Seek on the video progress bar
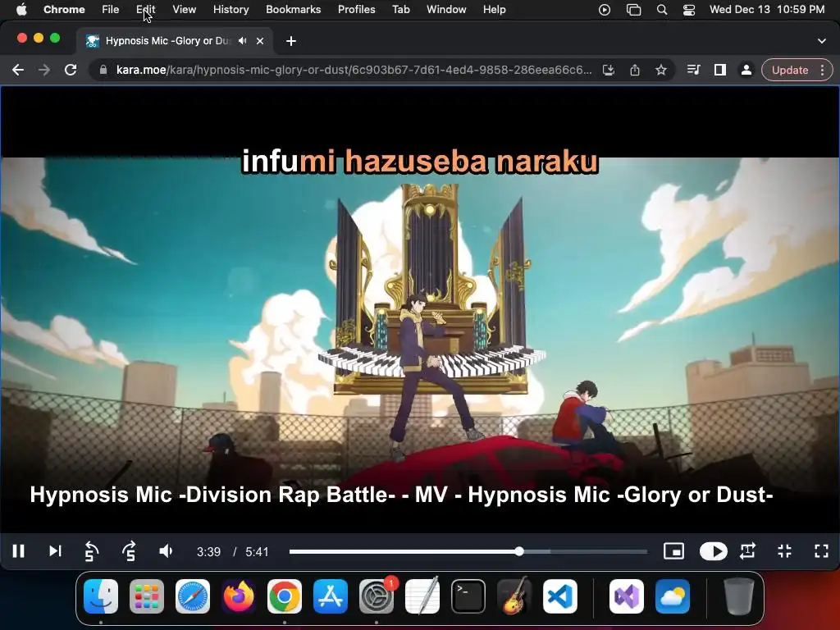The height and width of the screenshot is (630, 840). tap(468, 551)
